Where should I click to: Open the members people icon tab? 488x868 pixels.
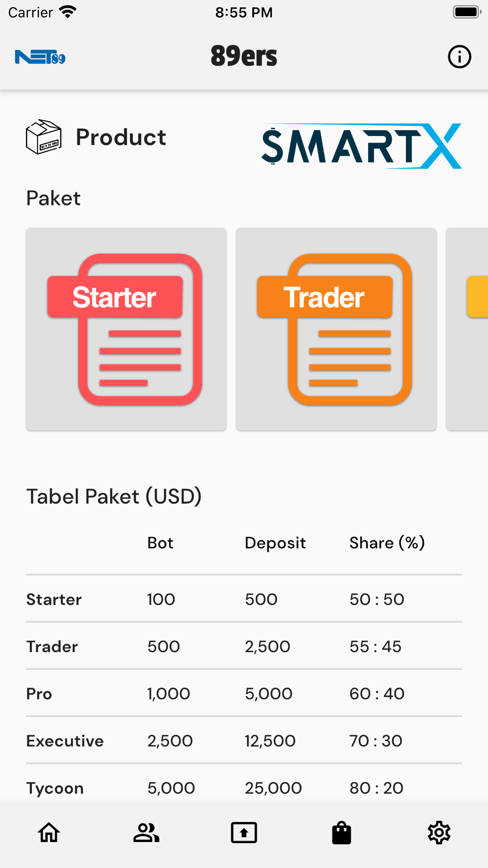pyautogui.click(x=146, y=832)
